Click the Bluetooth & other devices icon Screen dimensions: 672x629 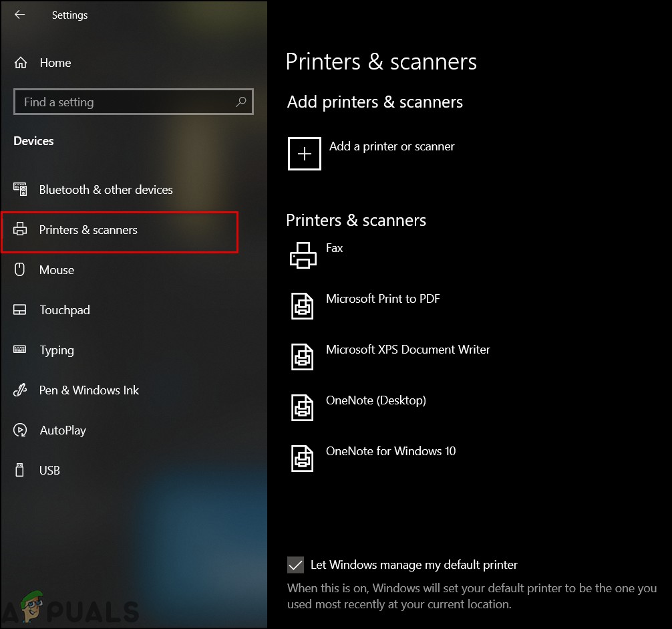tap(20, 189)
